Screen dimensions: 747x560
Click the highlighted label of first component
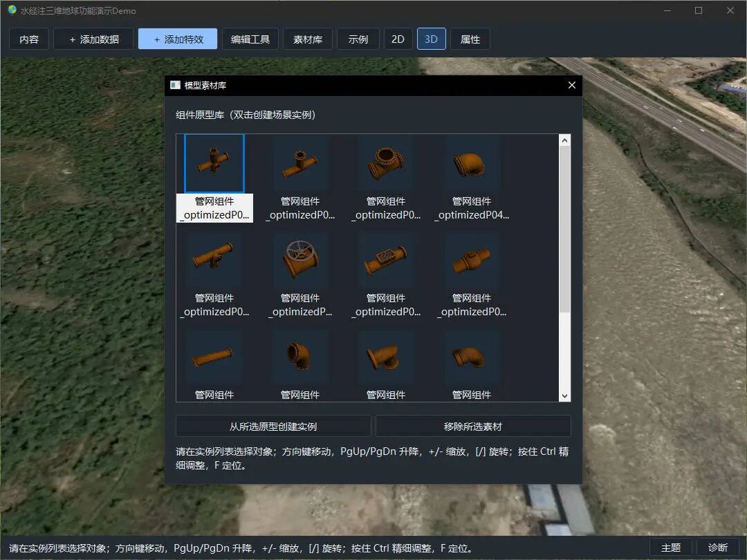pyautogui.click(x=214, y=208)
